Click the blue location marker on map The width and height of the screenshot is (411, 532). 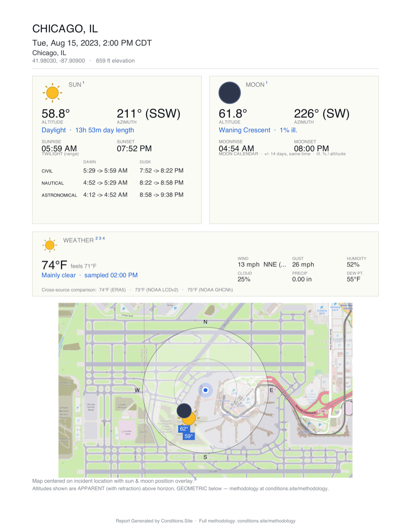205,390
